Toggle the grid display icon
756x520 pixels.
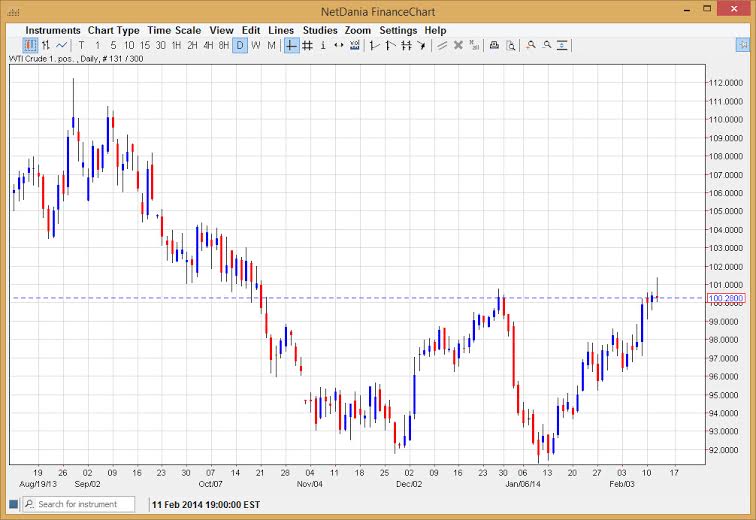click(307, 45)
